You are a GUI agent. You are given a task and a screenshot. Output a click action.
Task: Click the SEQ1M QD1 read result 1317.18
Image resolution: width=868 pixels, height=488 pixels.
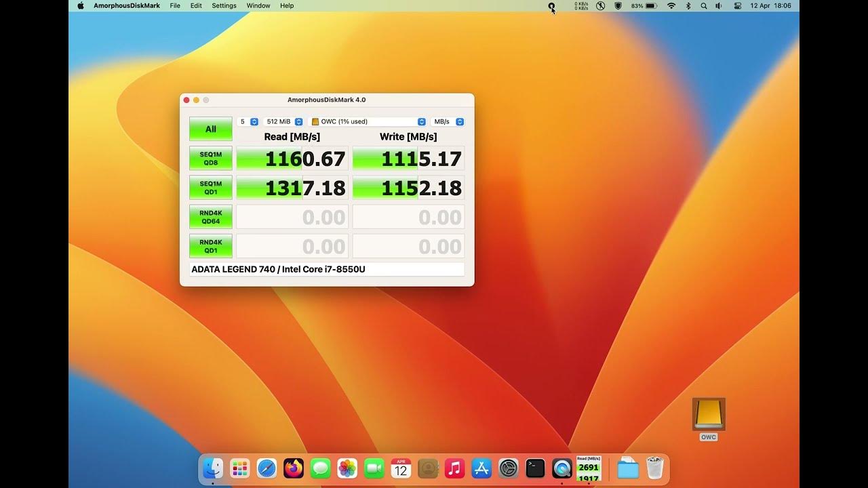tap(292, 188)
